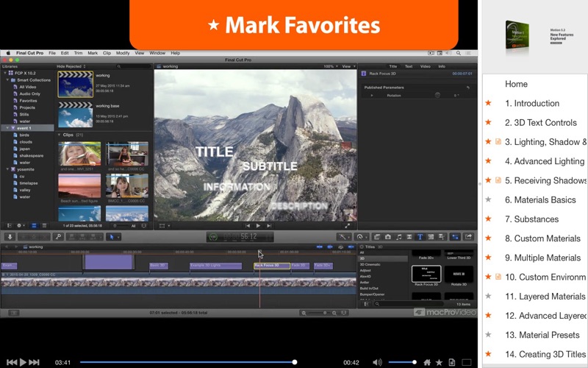The height and width of the screenshot is (368, 588).
Task: Open the enhancements magic wand menu
Action: point(343,236)
